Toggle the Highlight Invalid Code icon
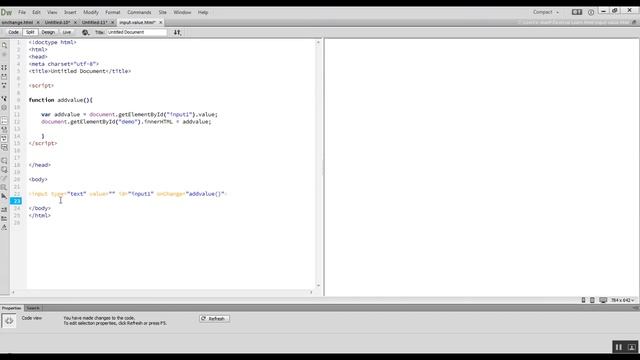The image size is (640, 360). [4, 129]
